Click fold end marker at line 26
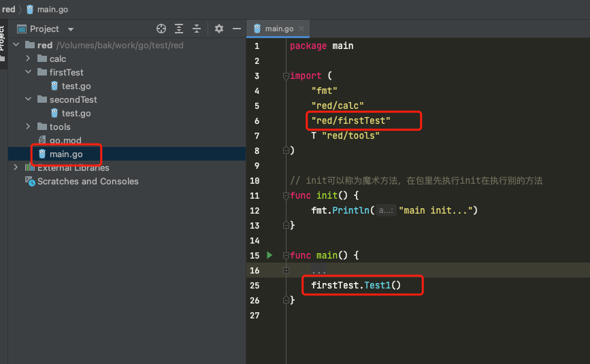 (286, 300)
